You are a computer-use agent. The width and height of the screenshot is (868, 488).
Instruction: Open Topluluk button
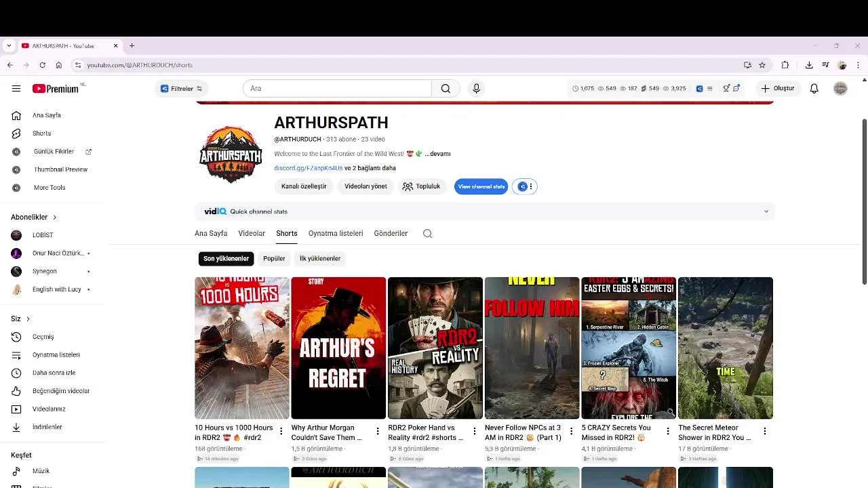pyautogui.click(x=421, y=186)
